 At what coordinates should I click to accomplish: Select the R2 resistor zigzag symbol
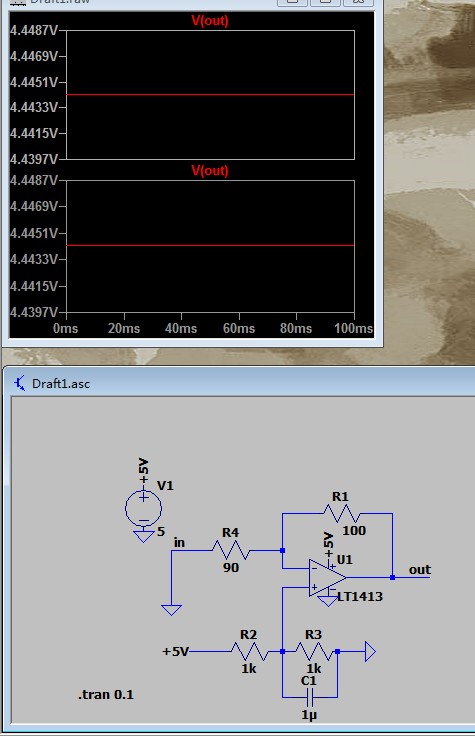249,652
